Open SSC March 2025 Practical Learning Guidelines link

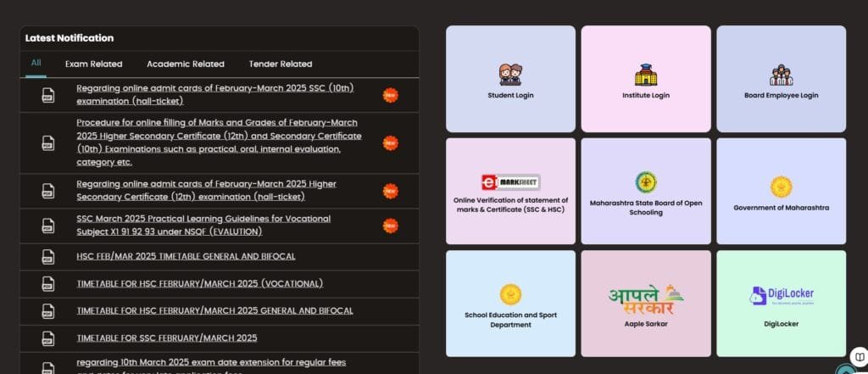pyautogui.click(x=203, y=225)
